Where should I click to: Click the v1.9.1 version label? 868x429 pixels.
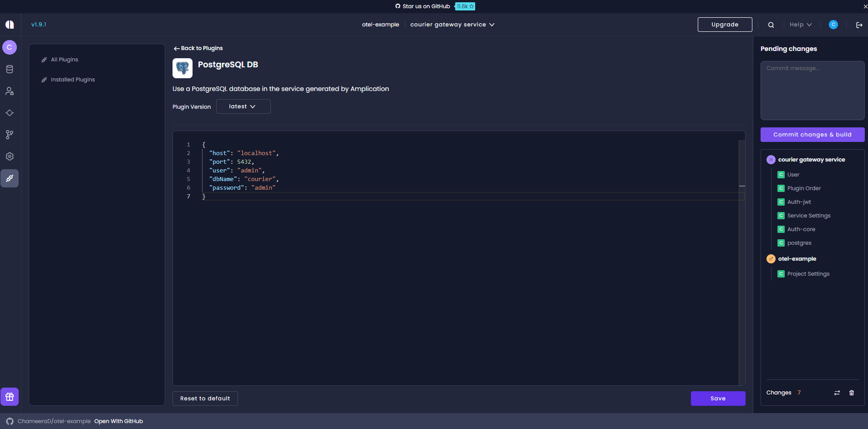tap(39, 25)
